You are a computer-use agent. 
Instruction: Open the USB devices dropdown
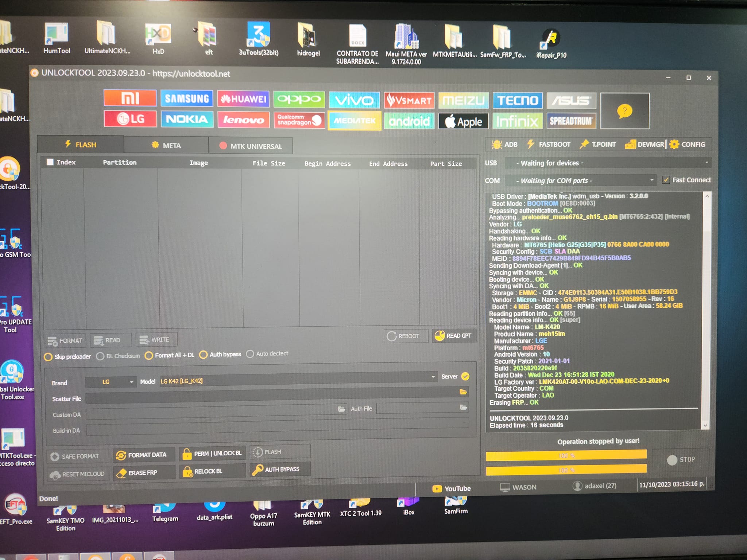(x=608, y=163)
